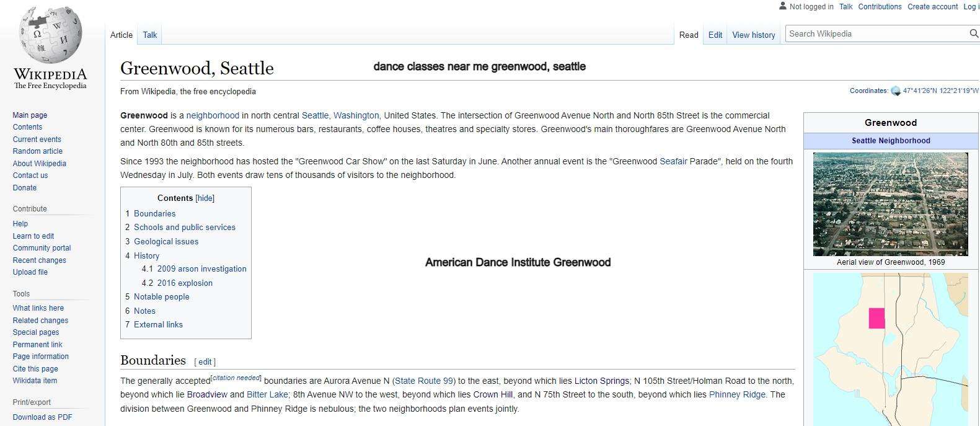Open the Edit tab
Screen dimensions: 980x426
[x=715, y=35]
